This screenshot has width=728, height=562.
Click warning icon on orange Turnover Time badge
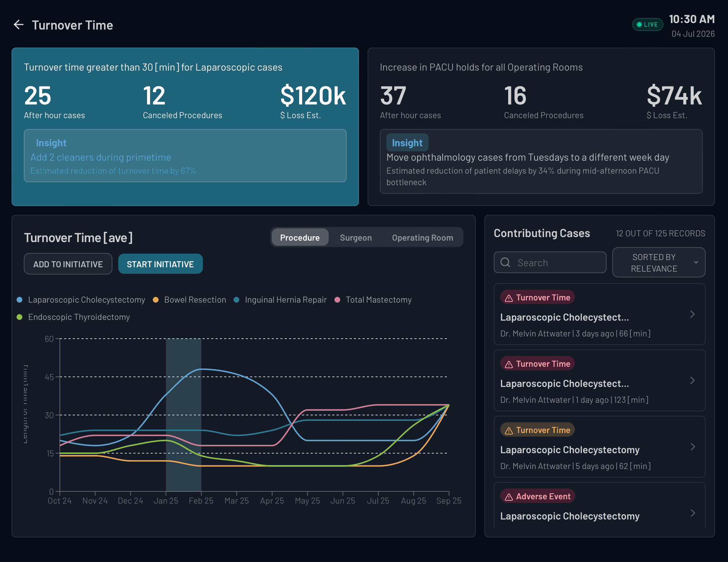pos(509,431)
